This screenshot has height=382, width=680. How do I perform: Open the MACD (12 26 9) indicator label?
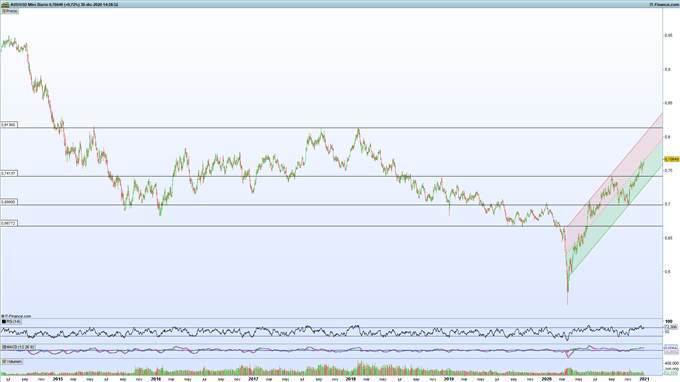[x=18, y=347]
